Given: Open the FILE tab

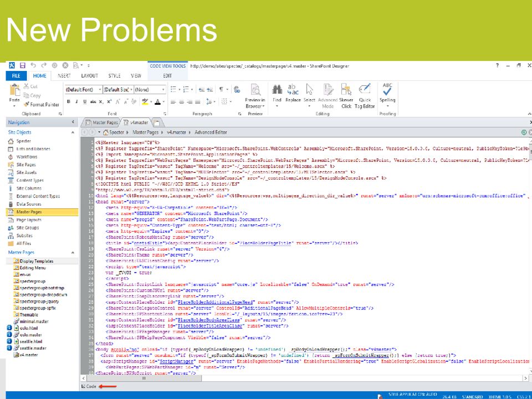Looking at the screenshot, I should 16,76.
